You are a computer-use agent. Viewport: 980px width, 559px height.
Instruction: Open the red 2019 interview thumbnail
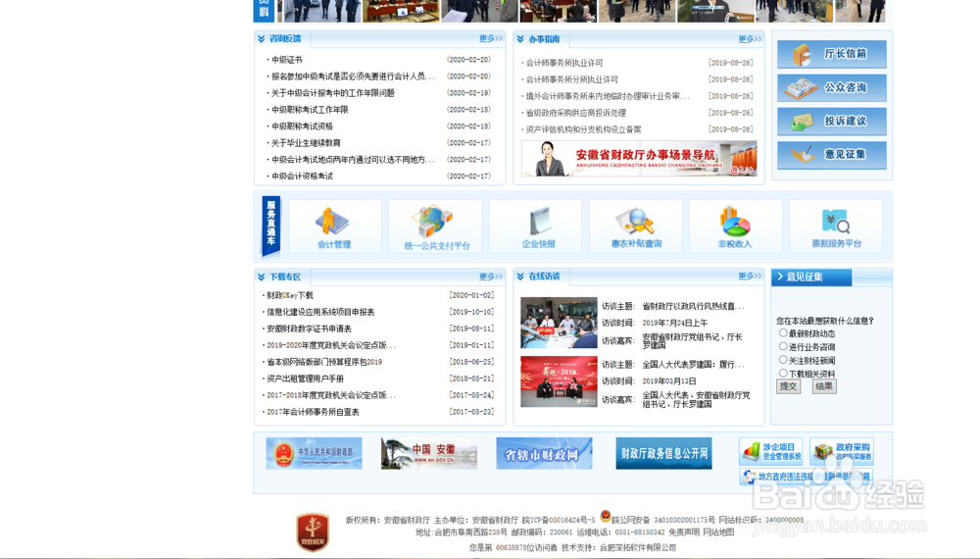point(559,381)
